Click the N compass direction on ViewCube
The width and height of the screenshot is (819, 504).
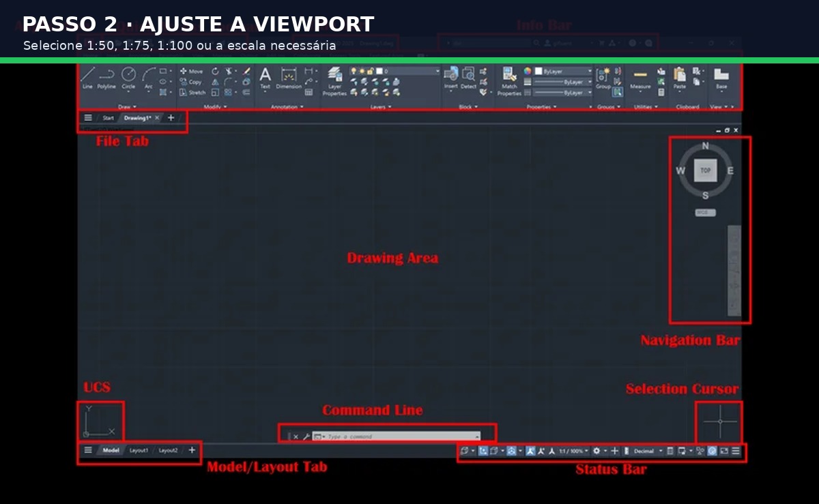[x=705, y=146]
